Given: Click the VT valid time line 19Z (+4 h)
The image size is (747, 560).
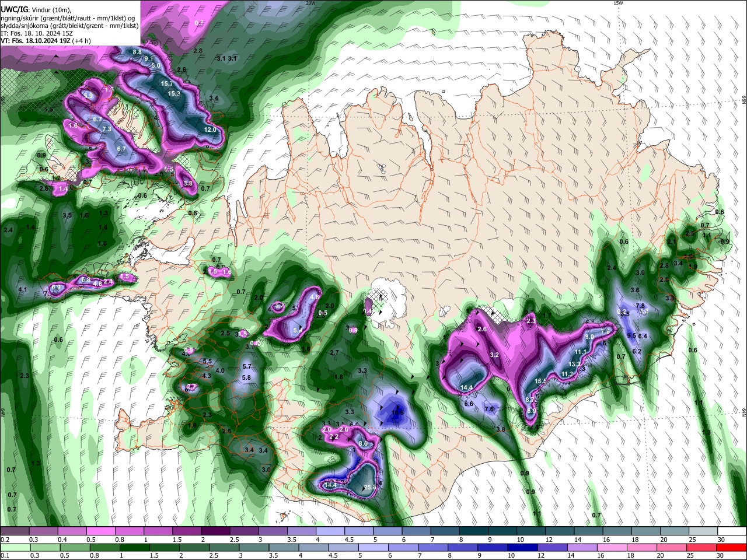Looking at the screenshot, I should 46,41.
